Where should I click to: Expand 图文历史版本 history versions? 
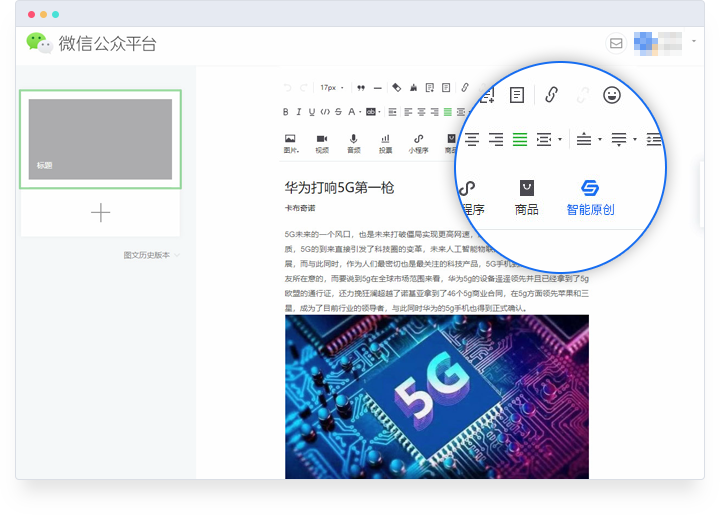151,255
